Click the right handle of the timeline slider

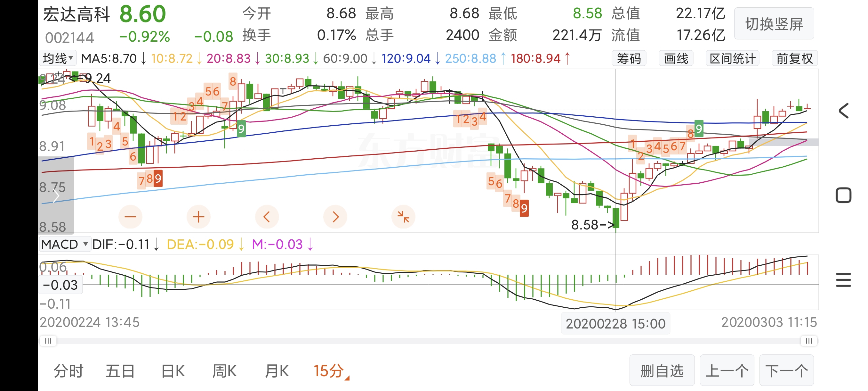808,341
